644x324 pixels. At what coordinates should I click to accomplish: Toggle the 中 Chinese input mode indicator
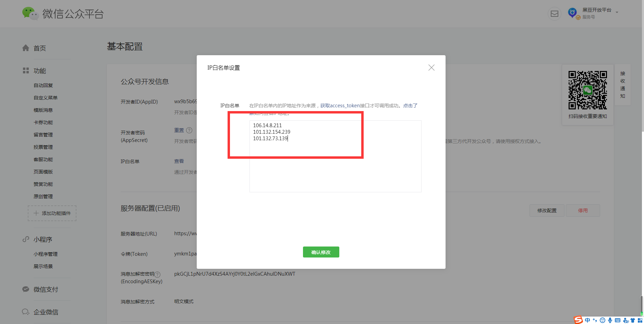point(587,320)
